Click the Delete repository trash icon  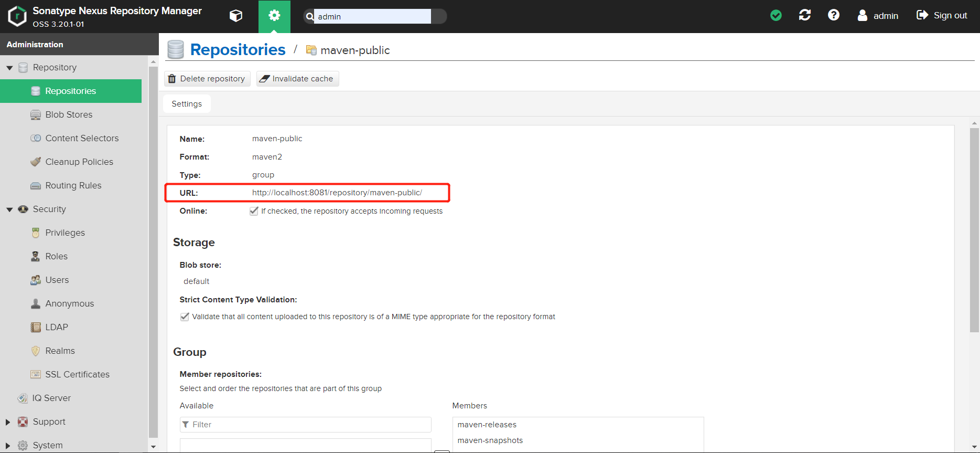[171, 79]
